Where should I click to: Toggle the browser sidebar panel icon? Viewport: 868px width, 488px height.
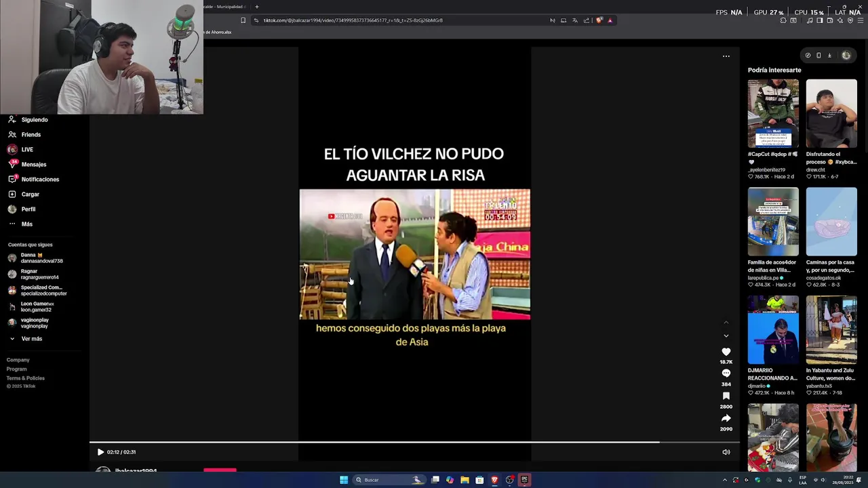(819, 20)
